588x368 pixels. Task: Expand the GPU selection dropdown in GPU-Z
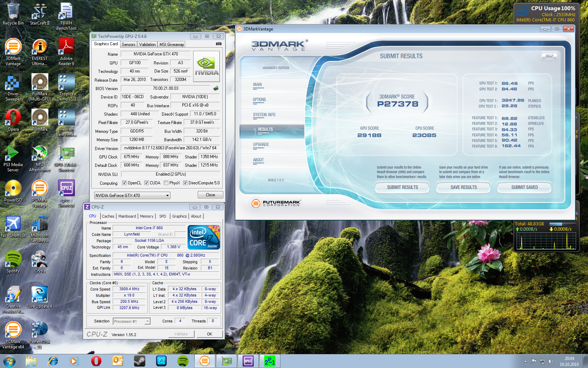pyautogui.click(x=167, y=196)
